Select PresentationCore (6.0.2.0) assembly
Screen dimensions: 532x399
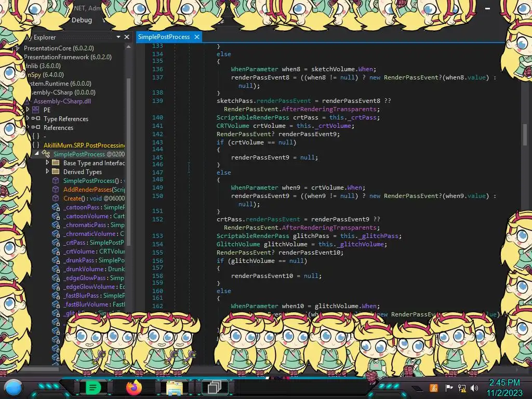[x=59, y=48]
